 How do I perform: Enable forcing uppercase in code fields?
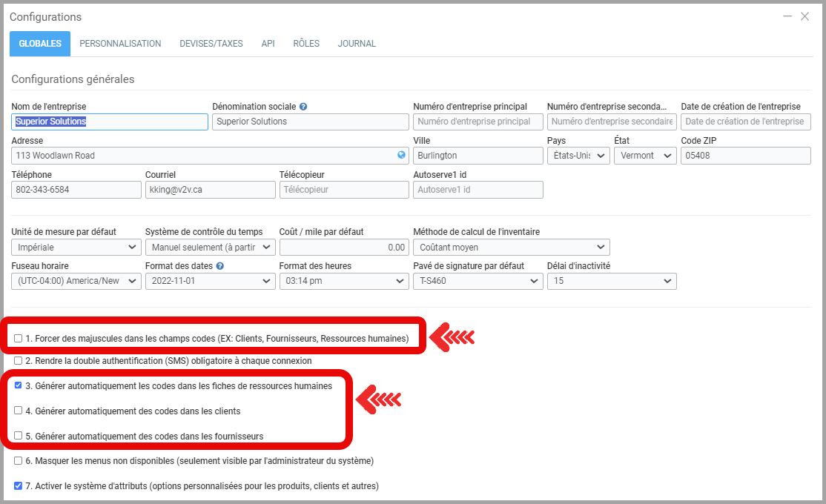pos(19,339)
